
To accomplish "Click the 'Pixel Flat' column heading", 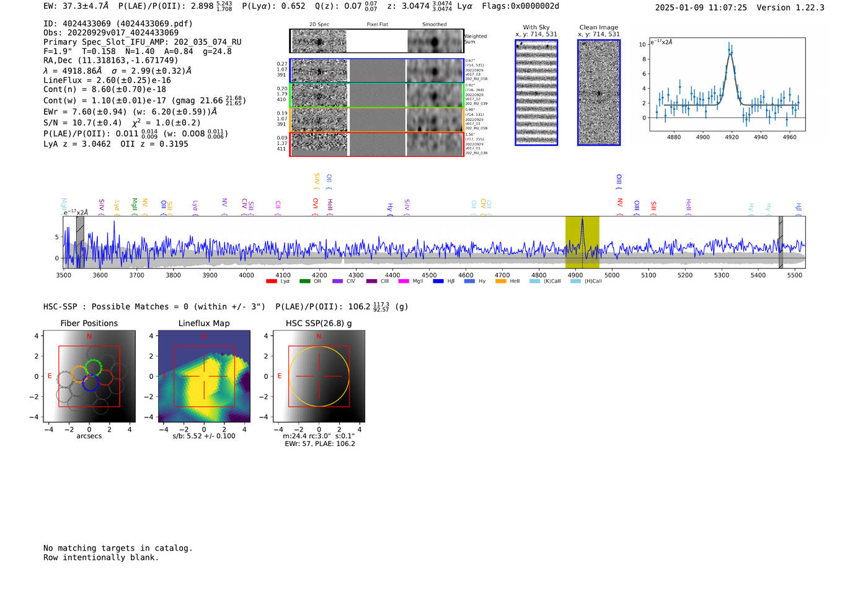I will pos(377,25).
